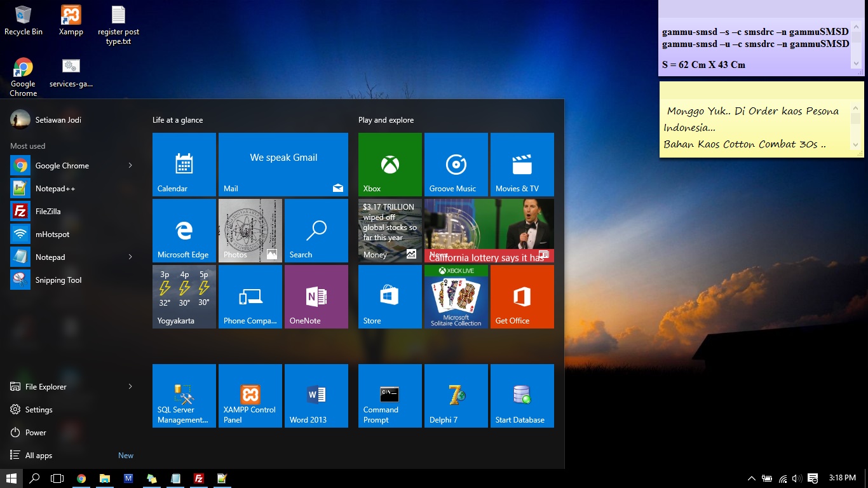Open Groove Music
Screen dimensions: 868x488
pos(456,164)
